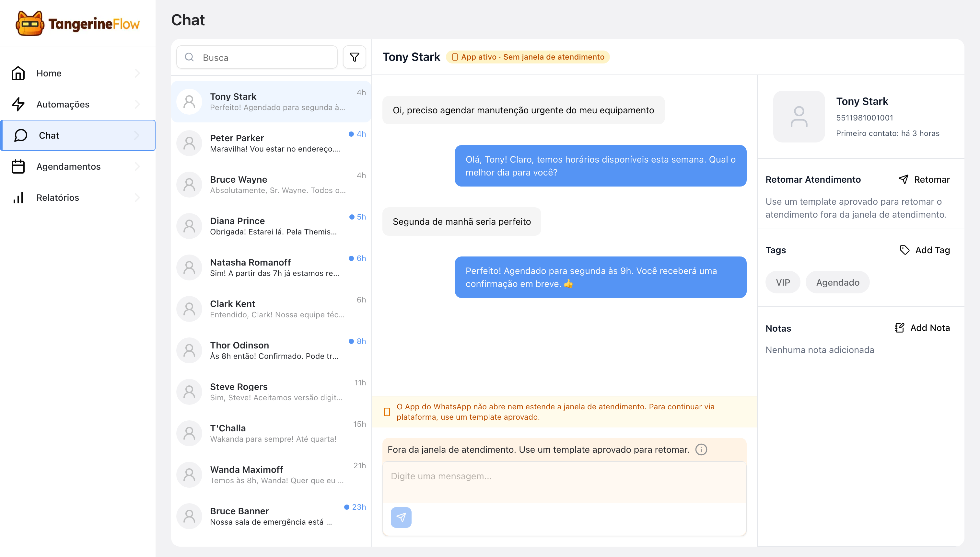The width and height of the screenshot is (980, 557).
Task: Click the phone icon in the App ativo badge
Action: tap(455, 57)
